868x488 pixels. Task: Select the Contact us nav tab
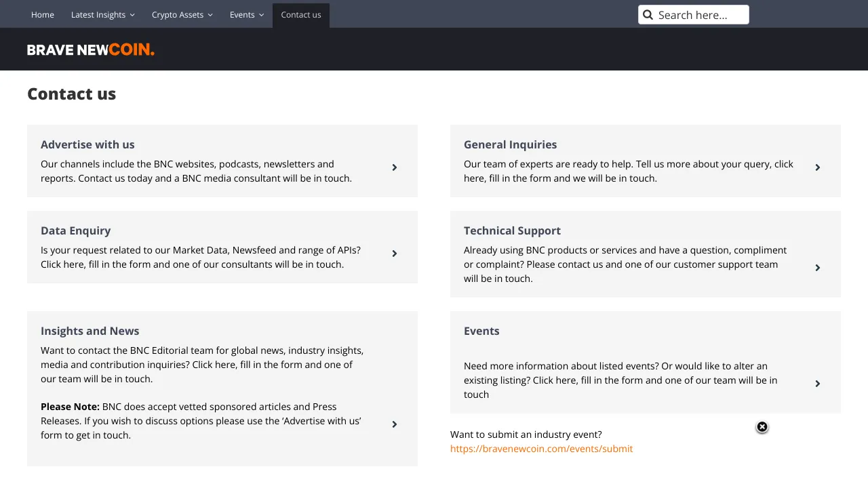pos(301,15)
